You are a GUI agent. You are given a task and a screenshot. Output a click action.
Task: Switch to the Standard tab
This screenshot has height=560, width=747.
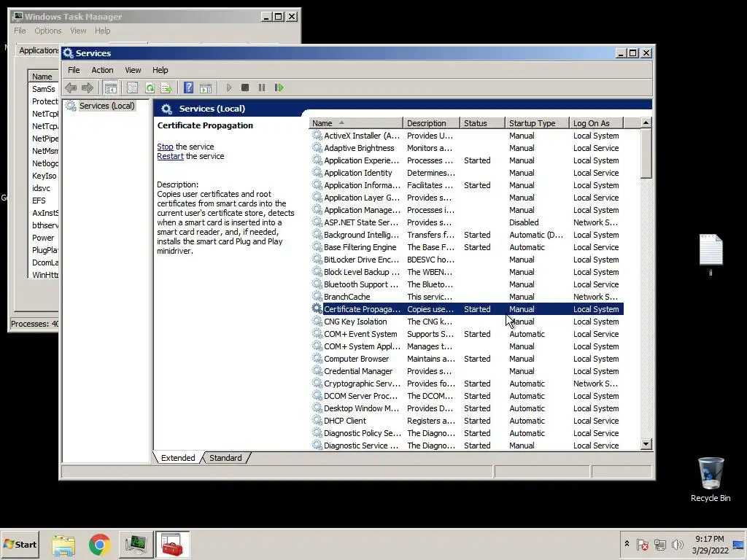click(x=226, y=458)
